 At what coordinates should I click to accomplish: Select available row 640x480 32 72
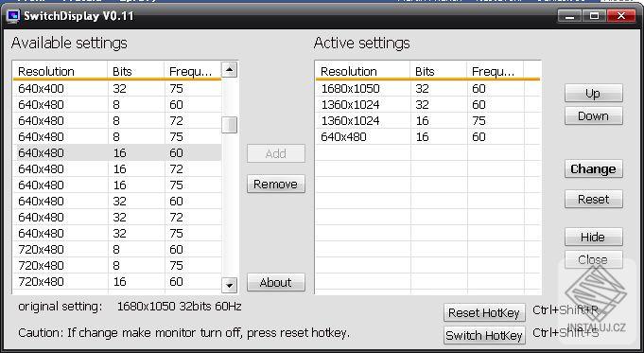117,217
